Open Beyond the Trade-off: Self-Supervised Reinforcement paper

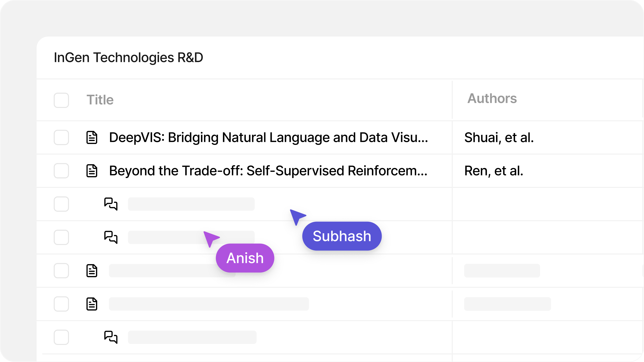268,171
